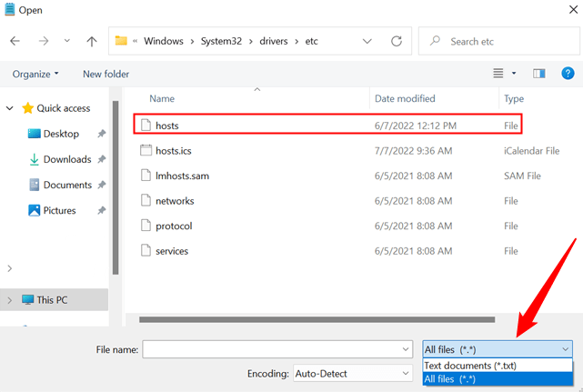Open the Pictures quick access folder
The width and height of the screenshot is (583, 392).
[x=59, y=210]
